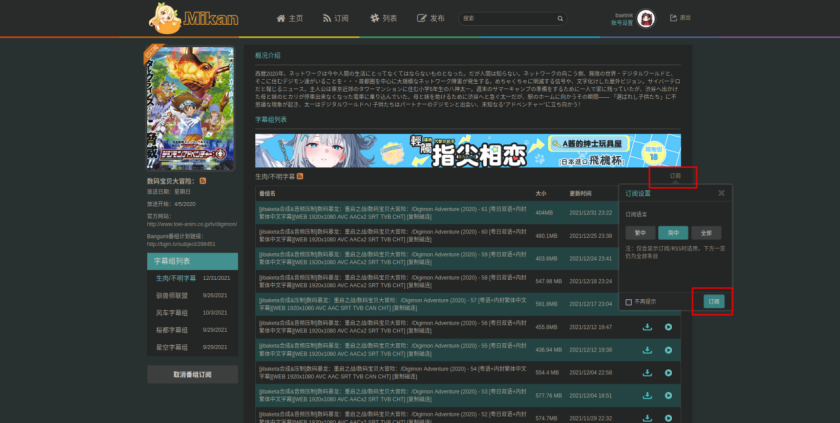Select 繁中 subscription language
The image size is (840, 423).
640,233
